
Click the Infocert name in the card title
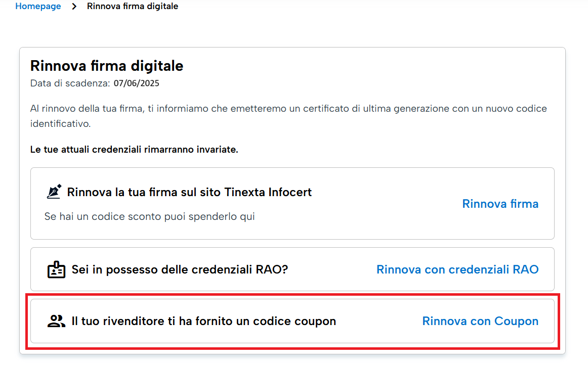290,192
